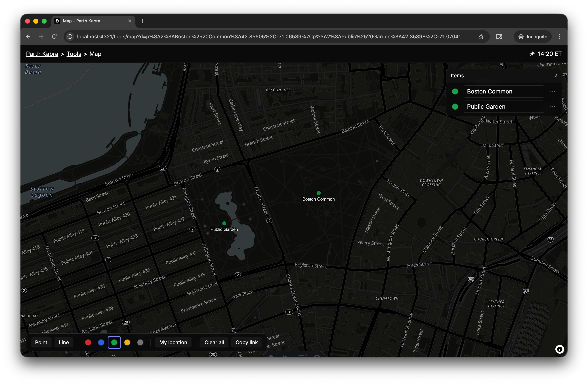Open Chrome's three-dot browser menu
588x384 pixels.
560,36
